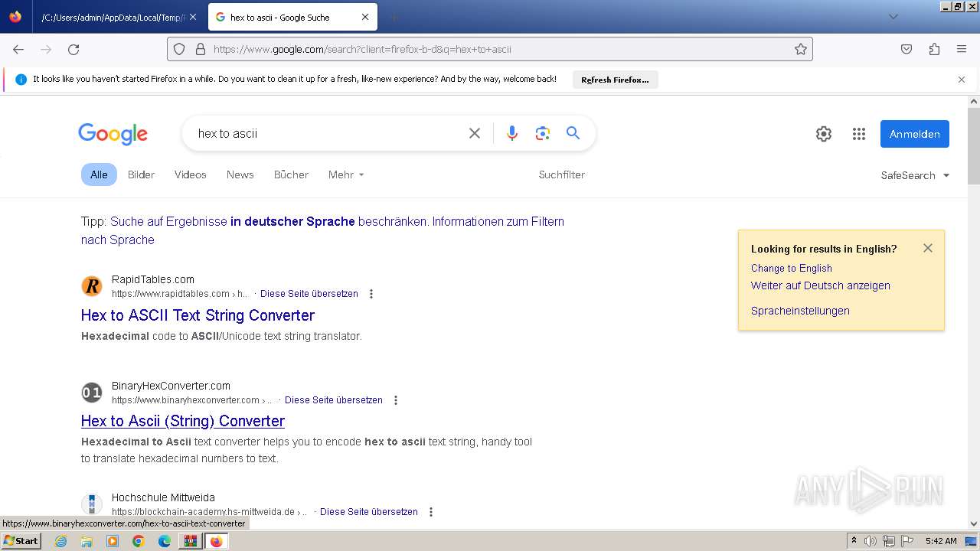Open the volume icon in system tray

(x=871, y=541)
